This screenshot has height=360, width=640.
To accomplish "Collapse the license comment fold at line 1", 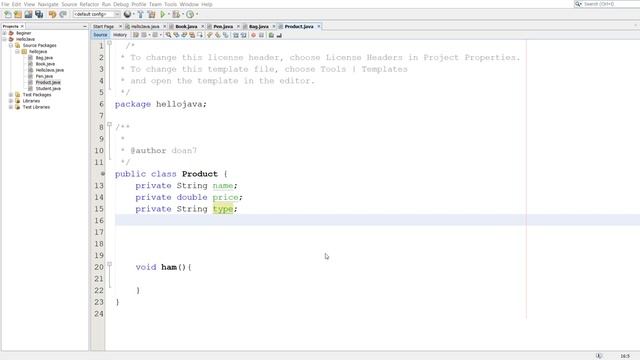I will coord(109,43).
